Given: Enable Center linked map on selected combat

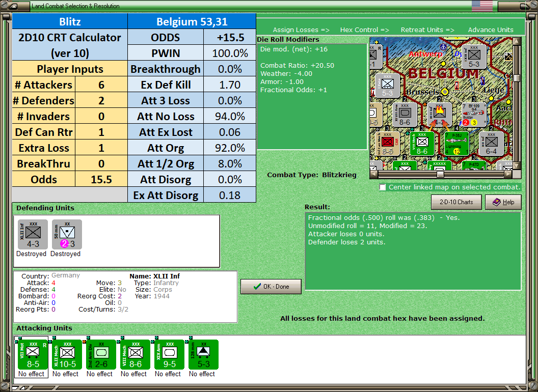Looking at the screenshot, I should click(383, 187).
